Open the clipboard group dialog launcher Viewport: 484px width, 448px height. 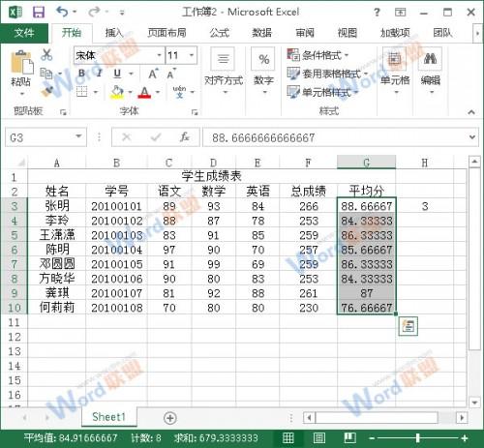point(63,112)
